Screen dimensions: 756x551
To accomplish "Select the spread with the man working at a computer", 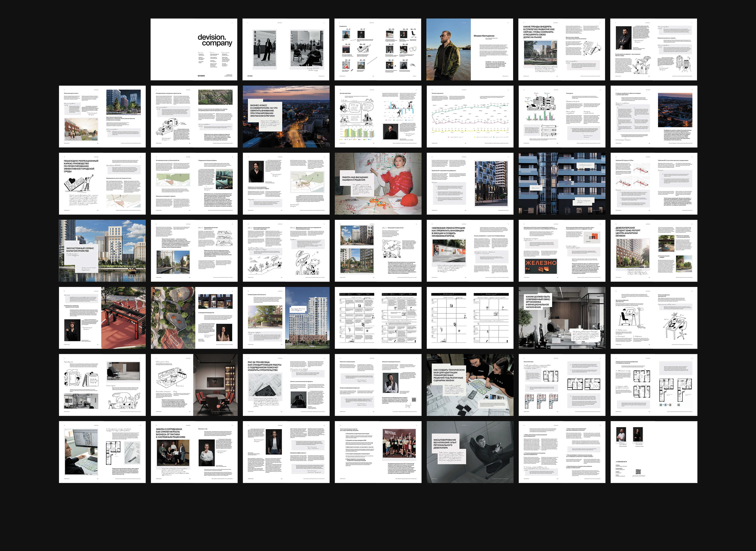I will coord(102,452).
